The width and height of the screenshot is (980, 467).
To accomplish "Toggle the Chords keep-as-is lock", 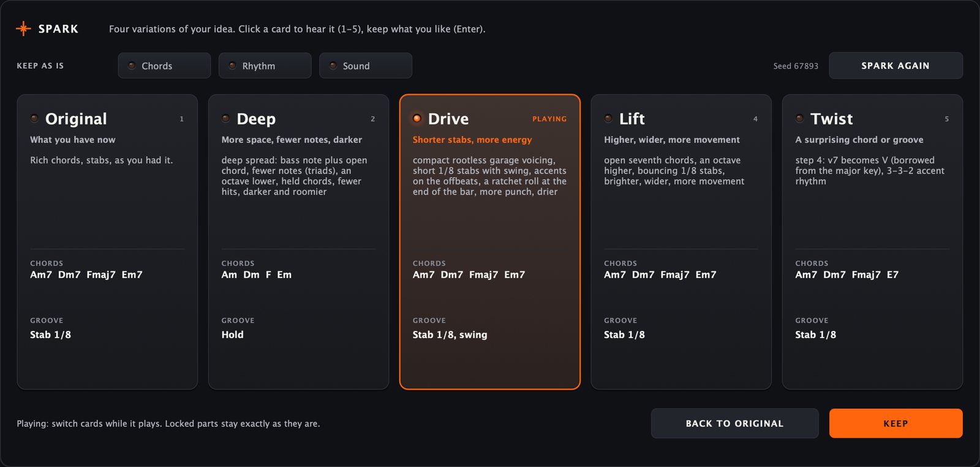I will point(164,66).
